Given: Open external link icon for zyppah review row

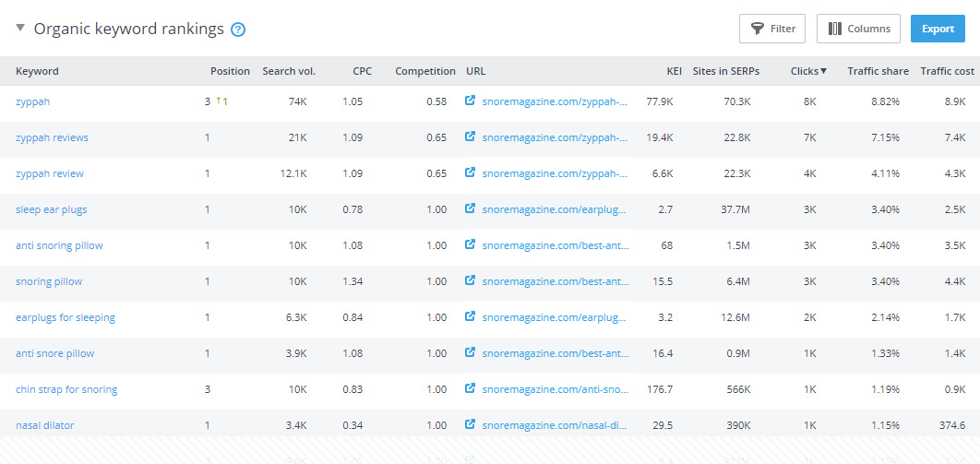Looking at the screenshot, I should click(x=471, y=173).
